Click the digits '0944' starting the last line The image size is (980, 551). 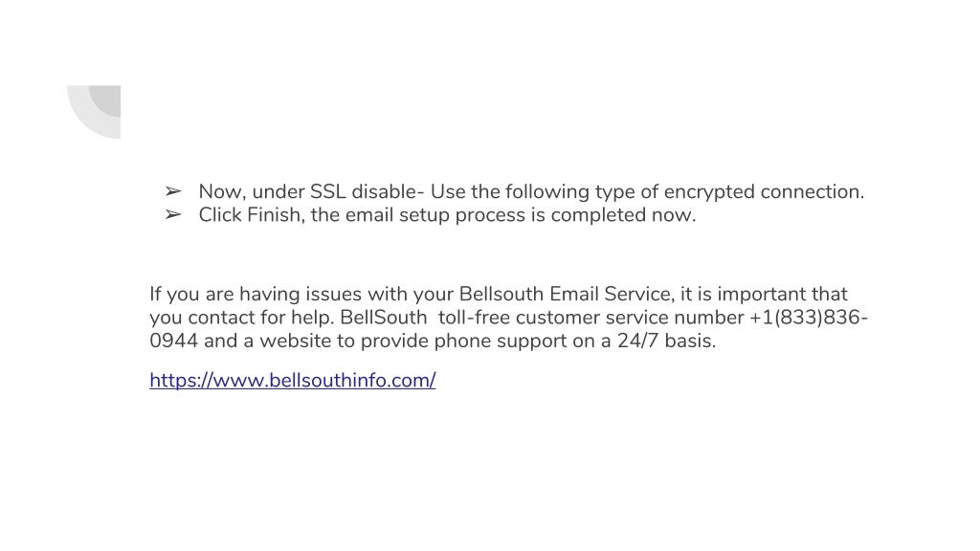174,342
